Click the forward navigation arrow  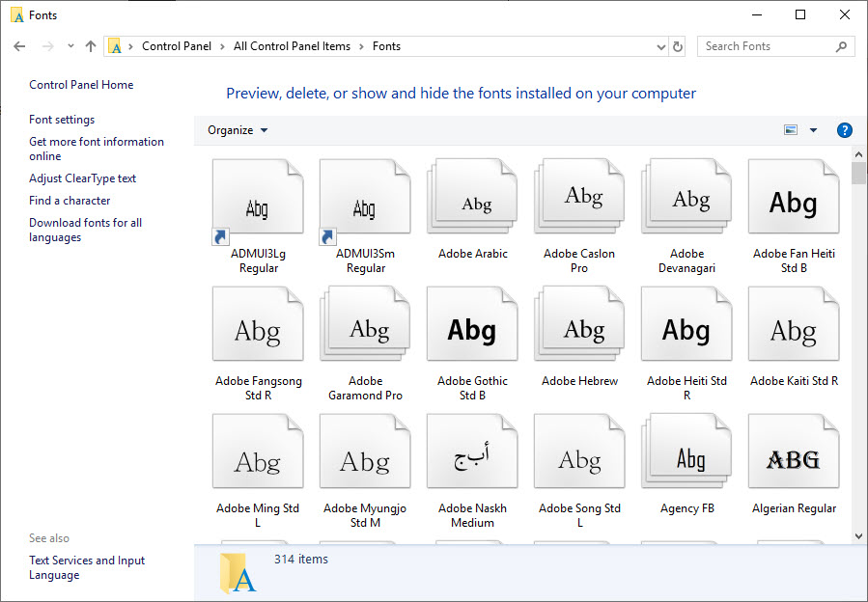(x=45, y=45)
